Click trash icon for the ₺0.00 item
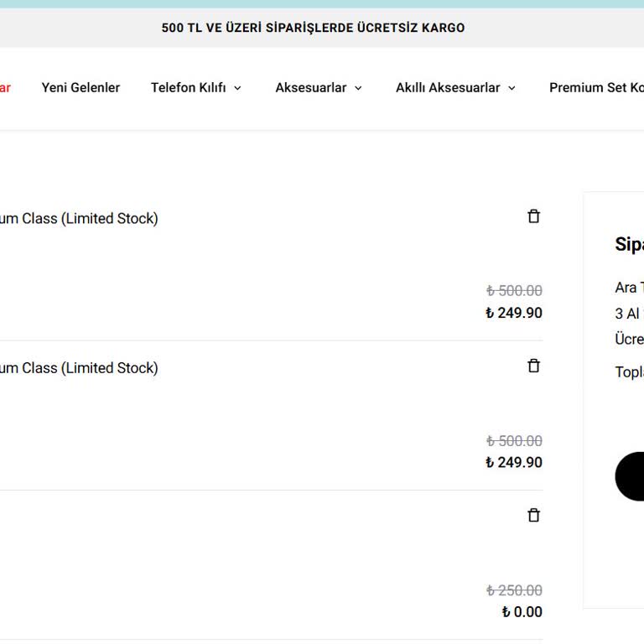Image resolution: width=644 pixels, height=644 pixels. (533, 515)
